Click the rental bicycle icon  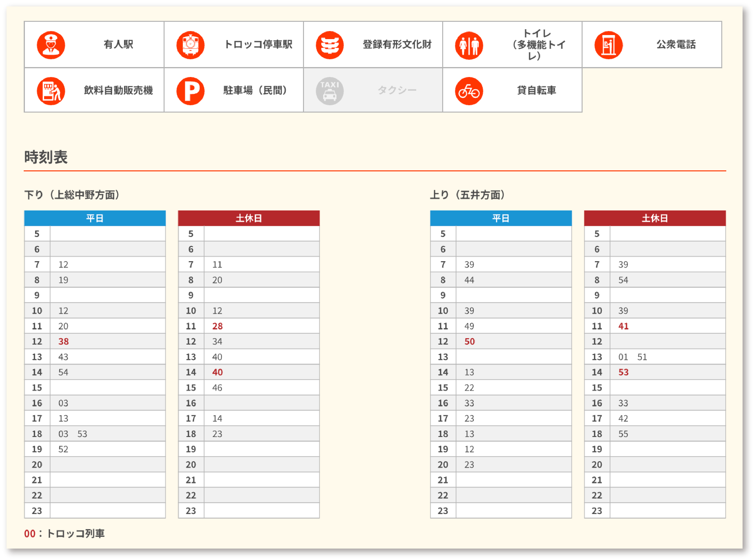click(469, 91)
